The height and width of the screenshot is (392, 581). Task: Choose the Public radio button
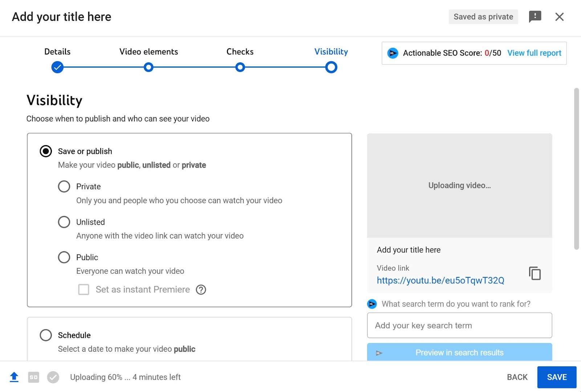(64, 257)
